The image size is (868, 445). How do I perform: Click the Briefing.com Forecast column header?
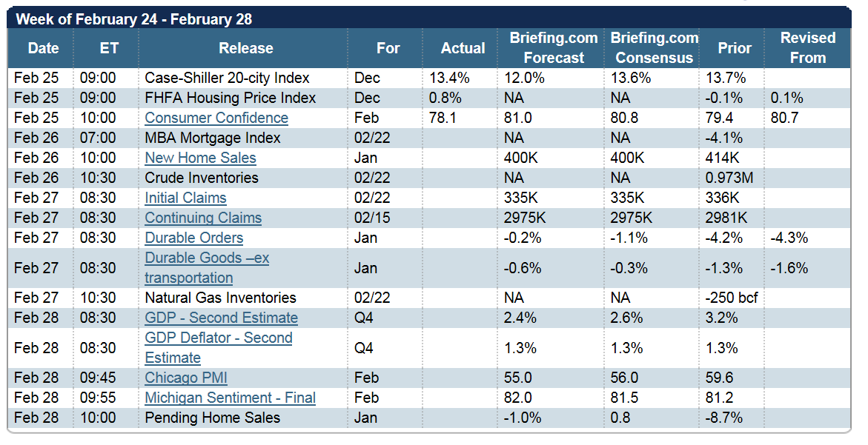tap(554, 48)
